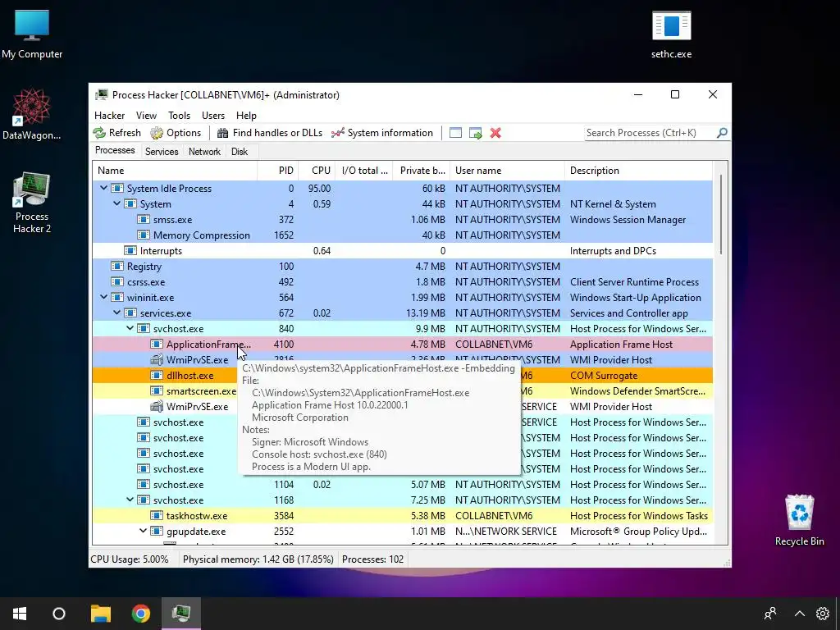The width and height of the screenshot is (840, 630).
Task: Open the Windows Start menu
Action: [20, 614]
